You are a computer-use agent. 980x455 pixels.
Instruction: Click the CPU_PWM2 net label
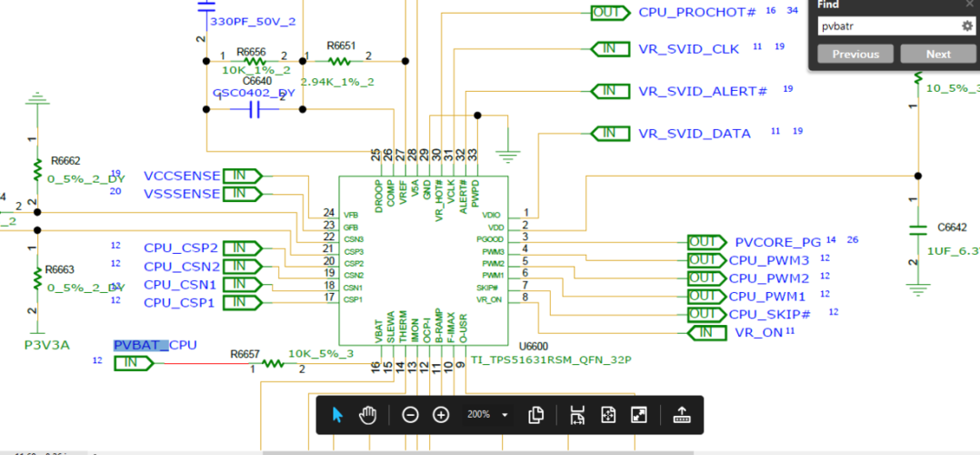pyautogui.click(x=769, y=278)
